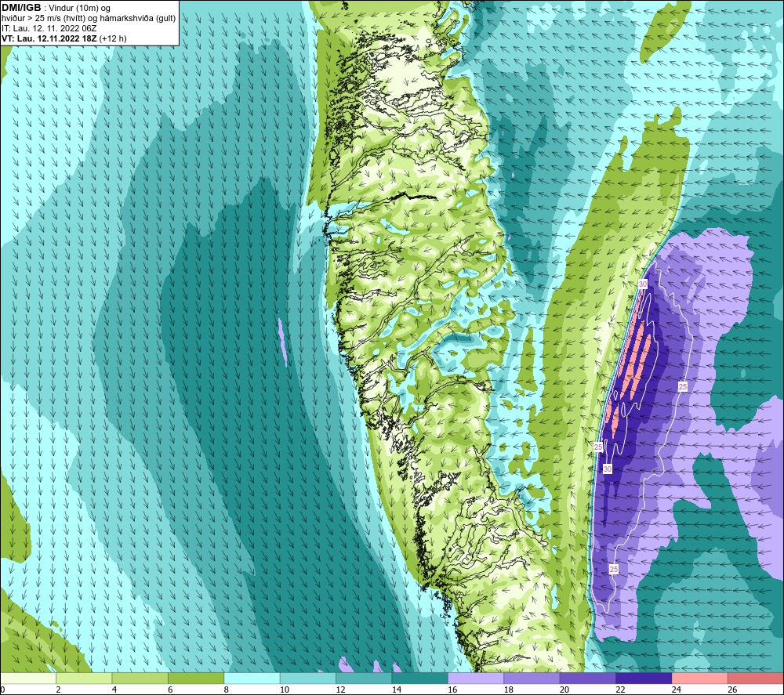Click the red above-26 m/s legend swatch
The height and width of the screenshot is (695, 784).
click(756, 678)
